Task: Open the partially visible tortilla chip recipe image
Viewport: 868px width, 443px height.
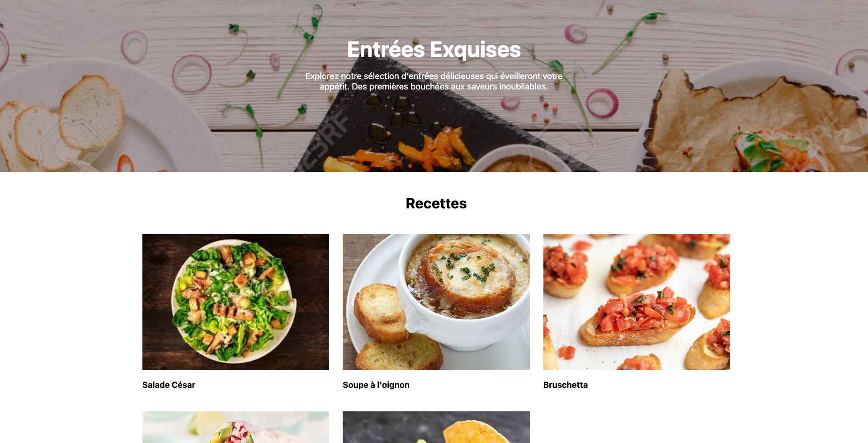Action: coord(436,427)
